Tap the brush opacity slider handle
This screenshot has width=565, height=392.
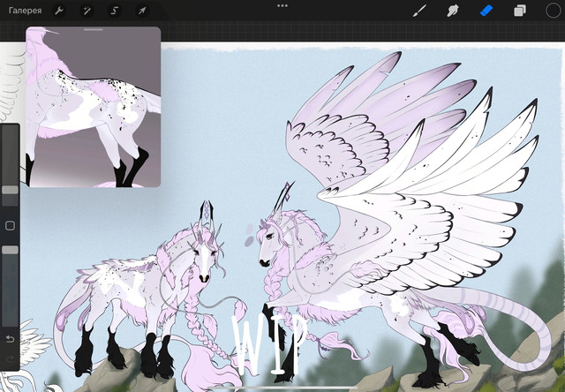coord(10,250)
